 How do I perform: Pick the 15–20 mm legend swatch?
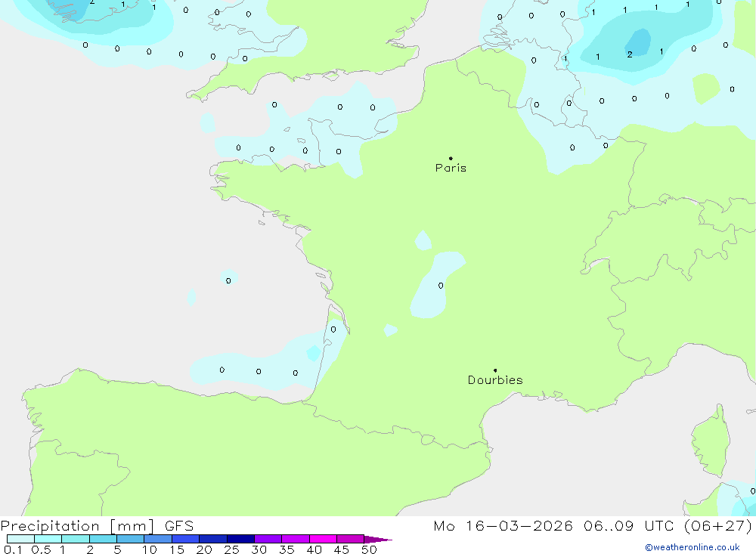[186, 539]
